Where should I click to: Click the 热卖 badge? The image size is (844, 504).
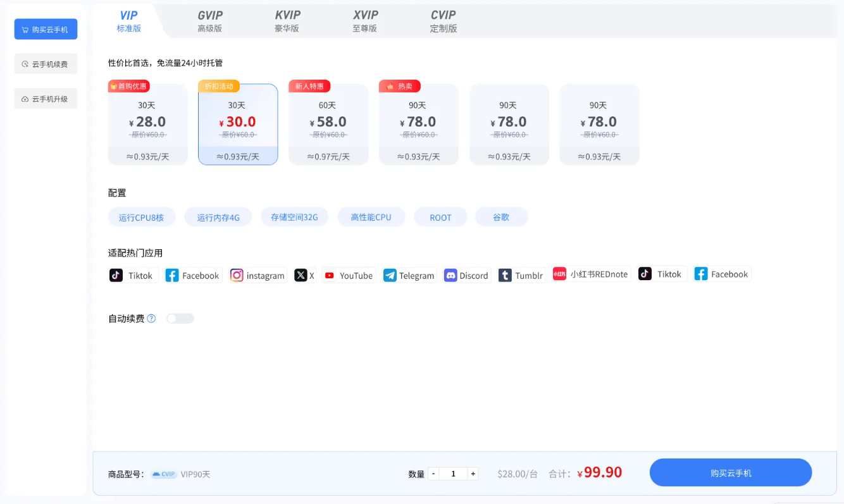(x=400, y=86)
